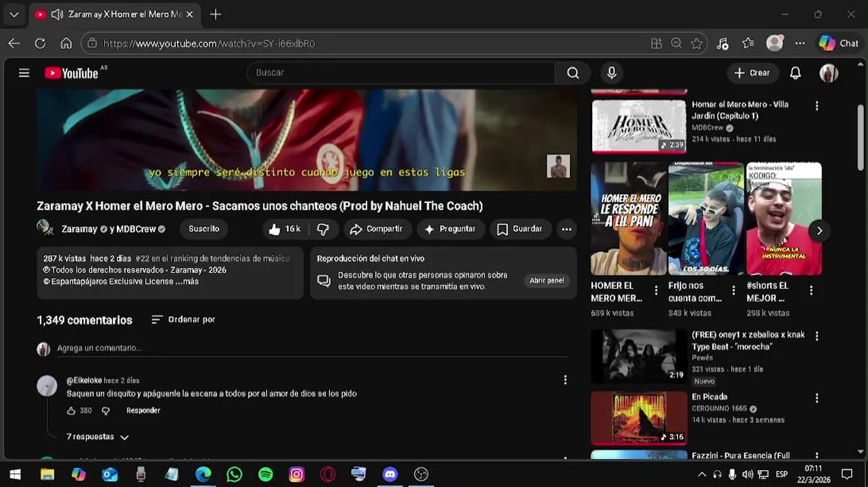
Task: Open WhatsApp from the taskbar
Action: point(234,474)
